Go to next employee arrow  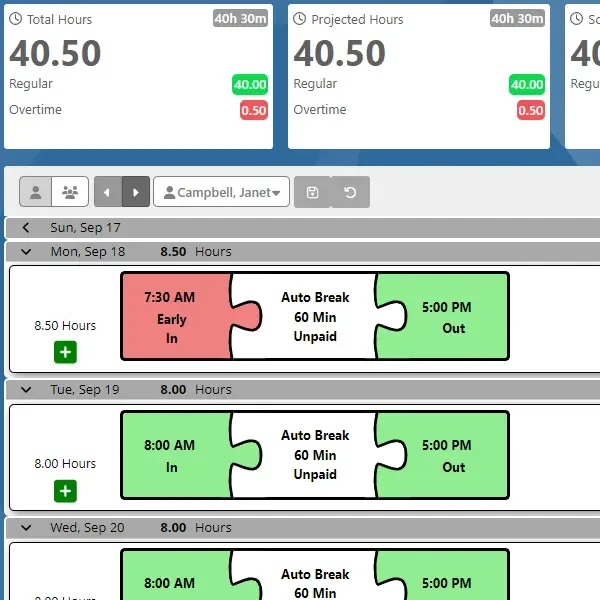(x=136, y=192)
